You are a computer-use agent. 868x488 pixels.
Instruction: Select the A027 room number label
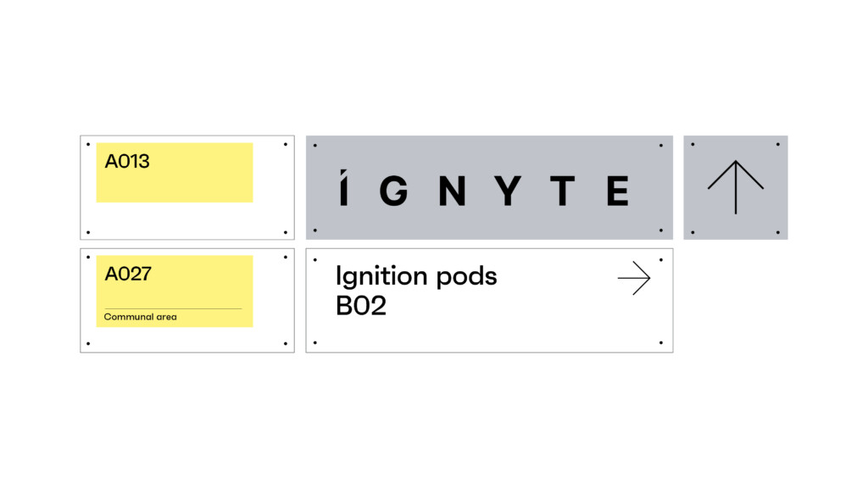click(128, 274)
